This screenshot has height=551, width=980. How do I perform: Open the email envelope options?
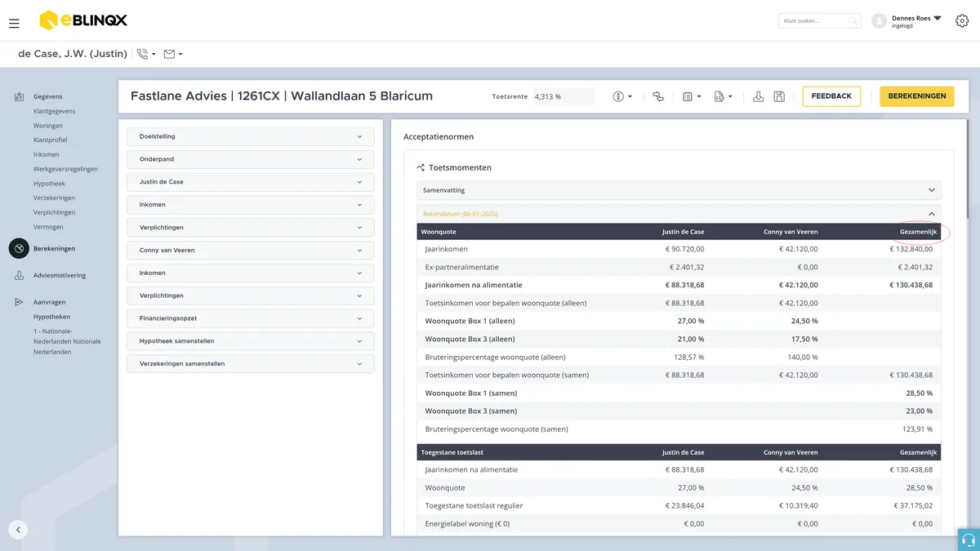[x=173, y=54]
